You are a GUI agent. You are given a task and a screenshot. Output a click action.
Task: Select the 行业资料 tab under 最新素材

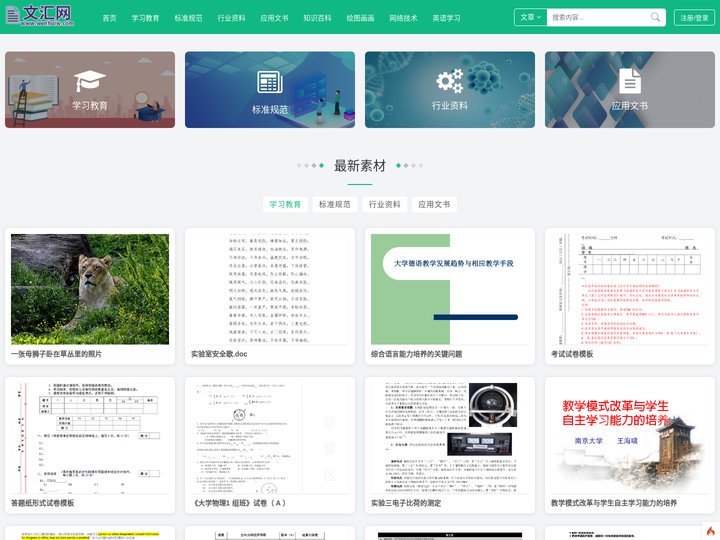384,204
